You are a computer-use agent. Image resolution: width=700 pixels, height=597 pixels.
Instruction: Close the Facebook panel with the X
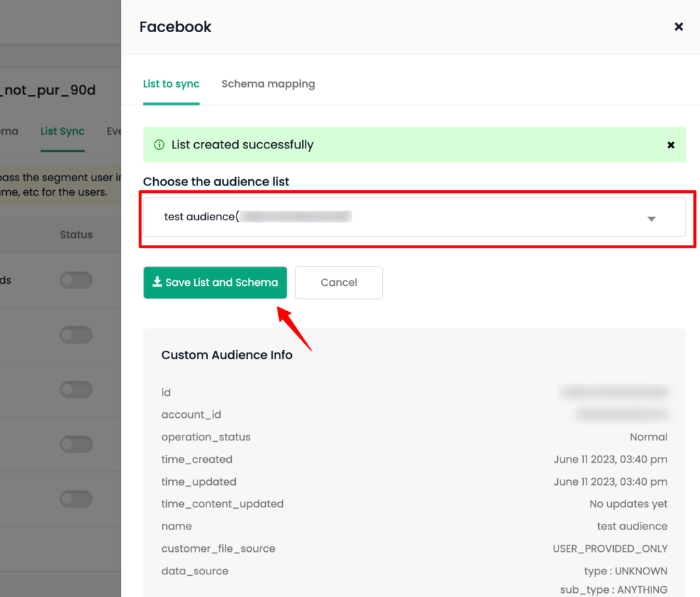pyautogui.click(x=679, y=27)
